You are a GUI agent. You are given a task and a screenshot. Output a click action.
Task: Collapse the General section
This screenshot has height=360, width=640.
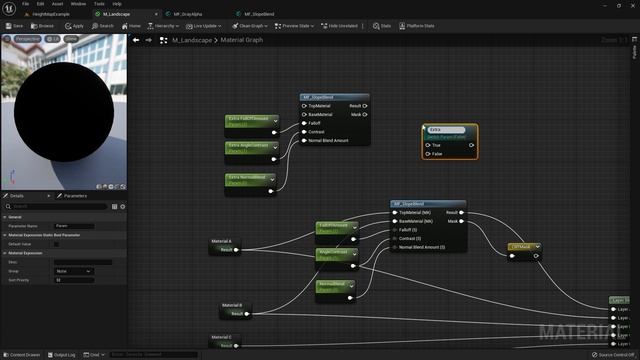[4, 217]
